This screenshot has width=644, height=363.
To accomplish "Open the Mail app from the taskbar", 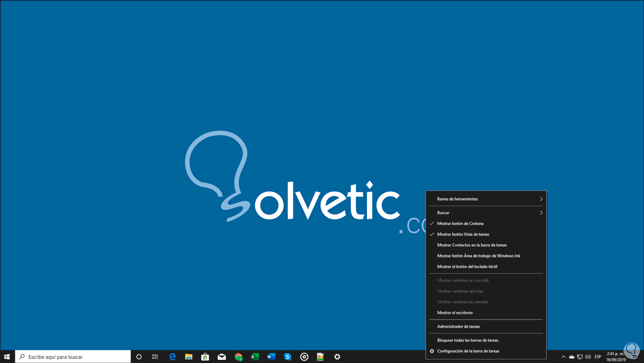I will click(x=222, y=357).
